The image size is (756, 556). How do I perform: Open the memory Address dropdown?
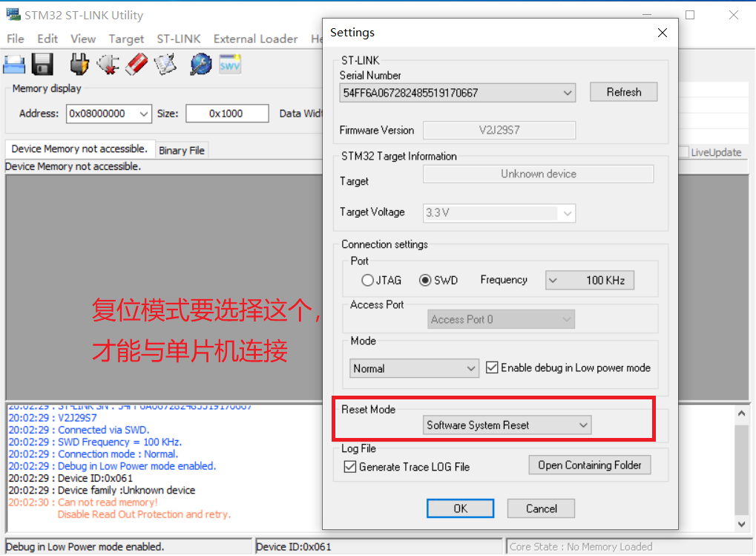click(143, 114)
